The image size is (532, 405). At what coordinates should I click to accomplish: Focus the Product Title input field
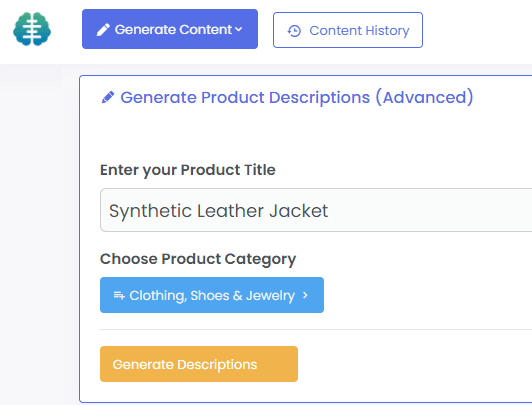click(316, 210)
